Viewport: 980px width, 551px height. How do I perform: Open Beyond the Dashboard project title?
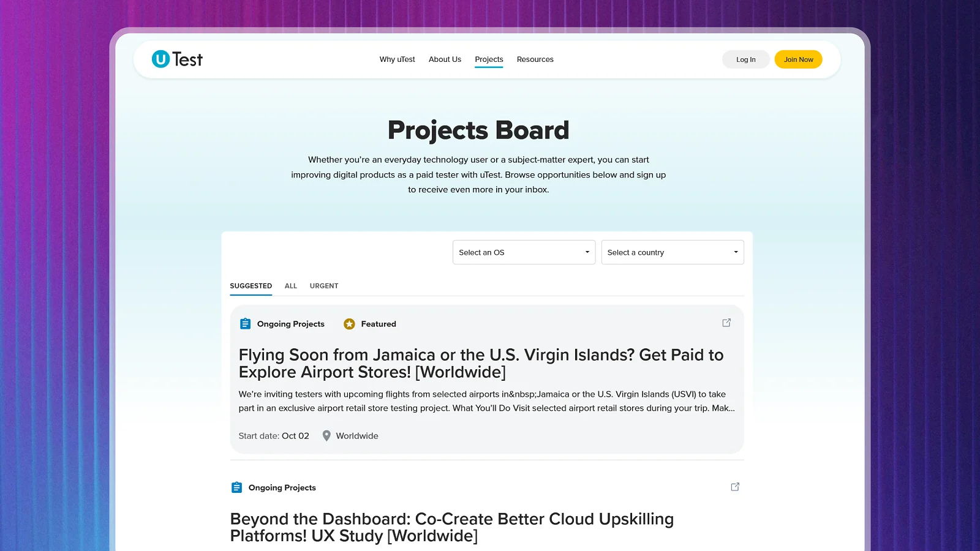point(451,527)
